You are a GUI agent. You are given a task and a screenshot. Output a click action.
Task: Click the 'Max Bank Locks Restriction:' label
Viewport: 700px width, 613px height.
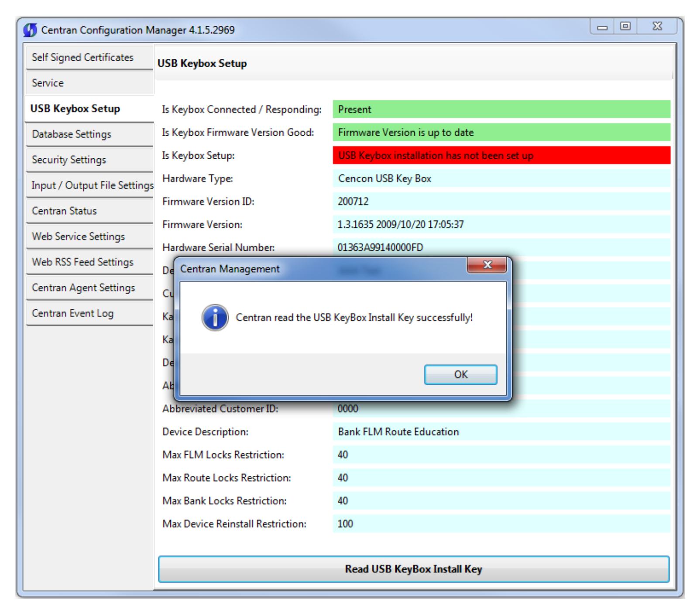coord(224,501)
